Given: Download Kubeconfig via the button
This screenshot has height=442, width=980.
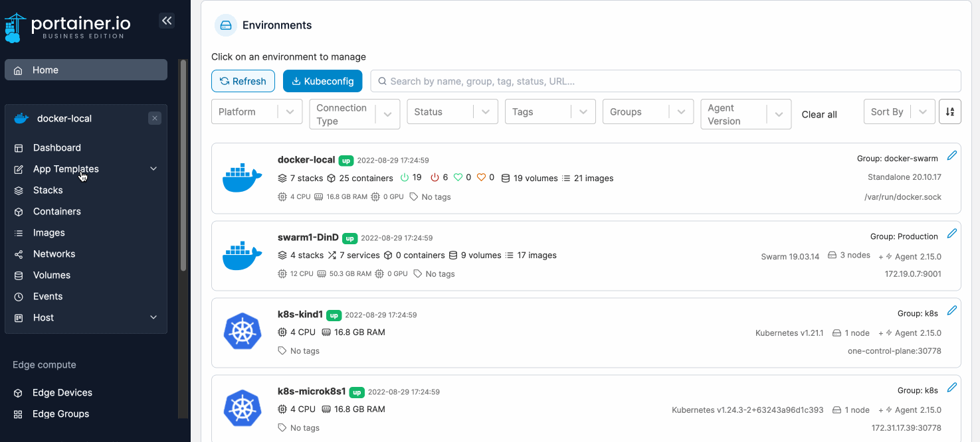Looking at the screenshot, I should 323,81.
